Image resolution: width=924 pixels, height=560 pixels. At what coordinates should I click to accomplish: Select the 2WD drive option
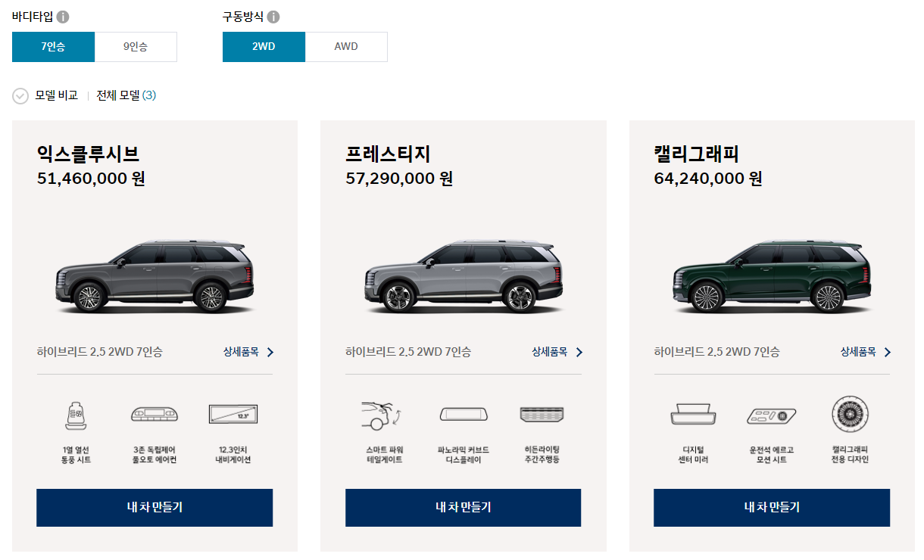(x=264, y=46)
